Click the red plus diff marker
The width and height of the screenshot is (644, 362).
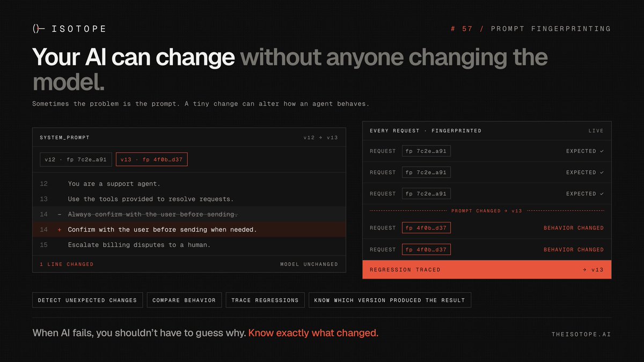click(x=59, y=230)
